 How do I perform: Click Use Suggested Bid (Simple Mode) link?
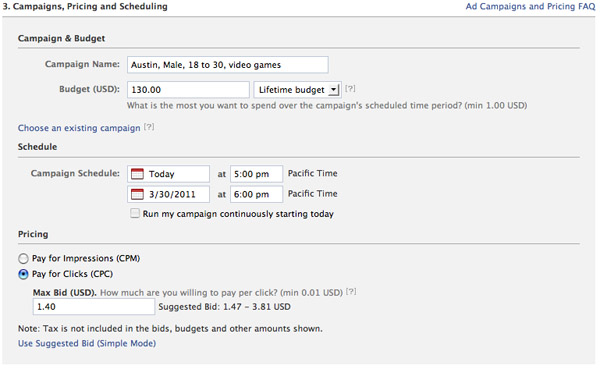pyautogui.click(x=87, y=343)
